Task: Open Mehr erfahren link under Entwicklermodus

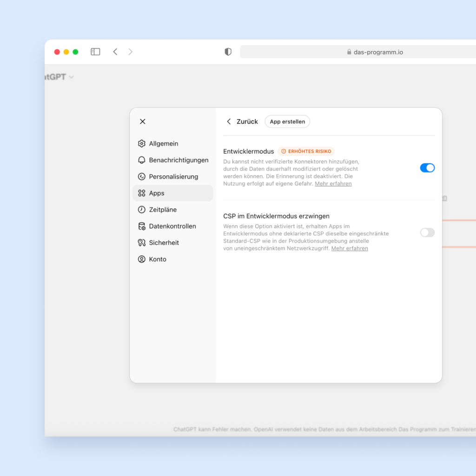Action: tap(333, 184)
